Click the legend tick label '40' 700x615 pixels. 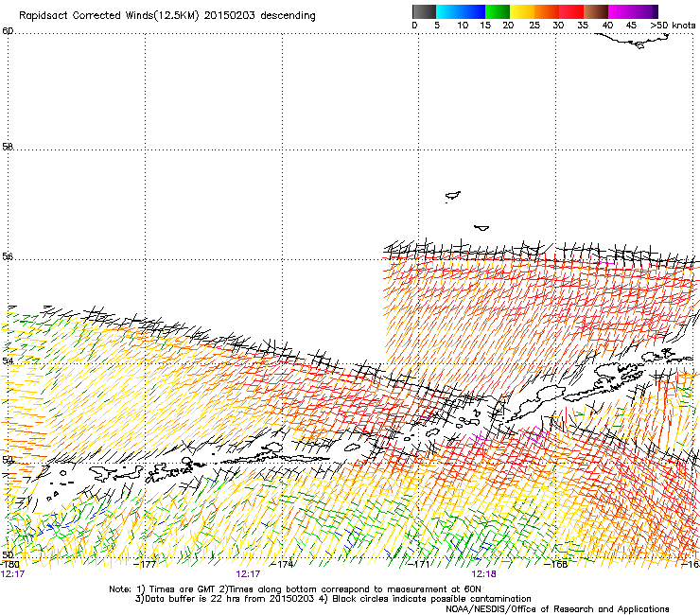[607, 26]
